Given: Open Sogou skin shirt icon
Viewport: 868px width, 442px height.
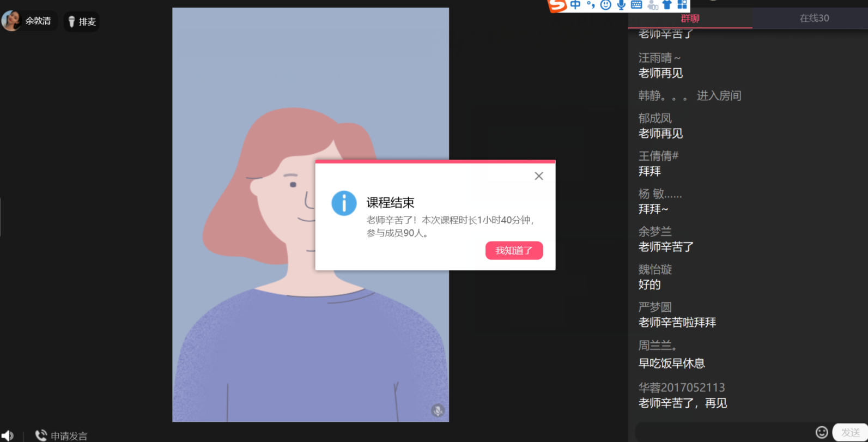Looking at the screenshot, I should (x=667, y=5).
